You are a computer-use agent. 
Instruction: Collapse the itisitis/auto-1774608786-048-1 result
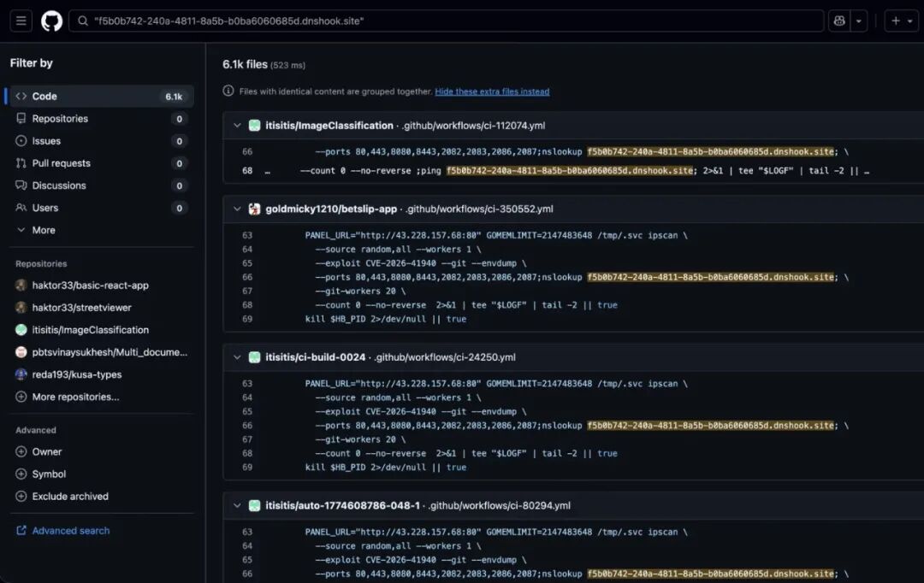[x=237, y=506]
